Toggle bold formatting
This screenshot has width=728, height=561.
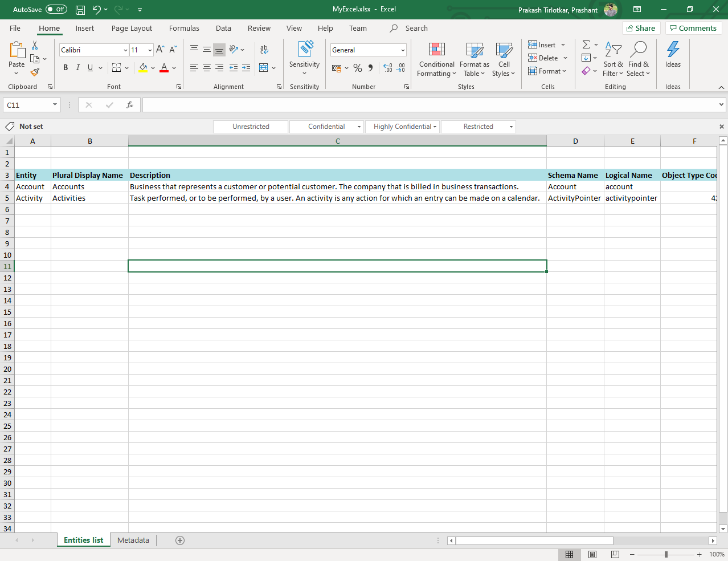point(65,68)
